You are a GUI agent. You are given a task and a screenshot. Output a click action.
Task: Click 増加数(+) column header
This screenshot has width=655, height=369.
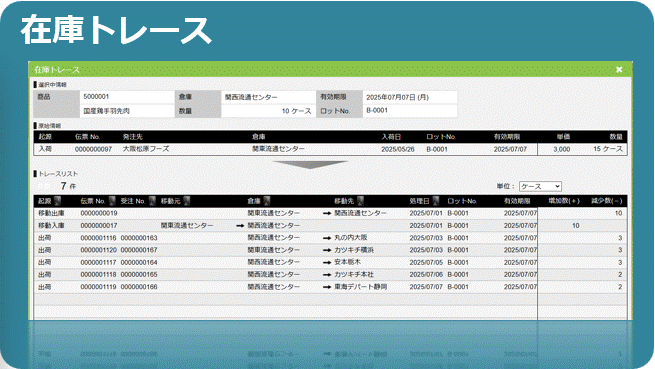coord(564,201)
